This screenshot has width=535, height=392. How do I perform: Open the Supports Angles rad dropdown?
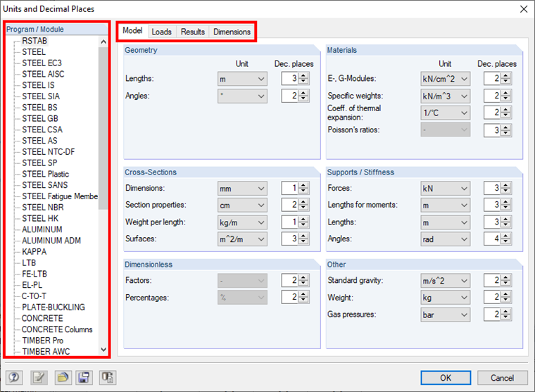coord(446,239)
